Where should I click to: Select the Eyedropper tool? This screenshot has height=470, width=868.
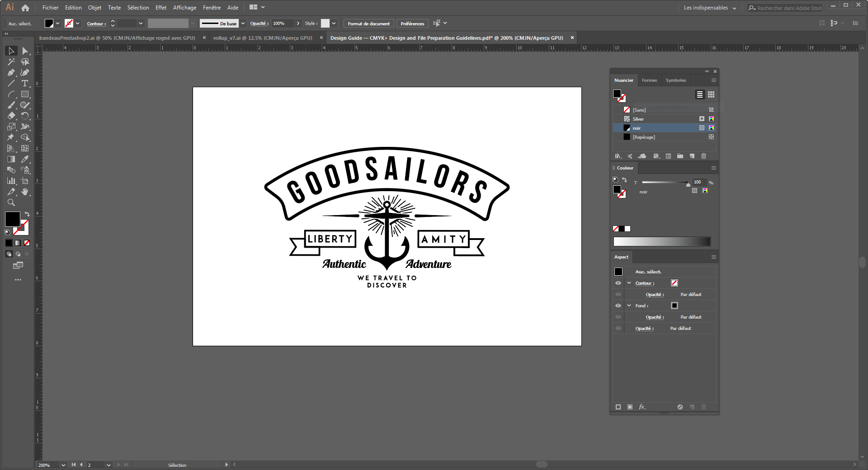(x=25, y=160)
